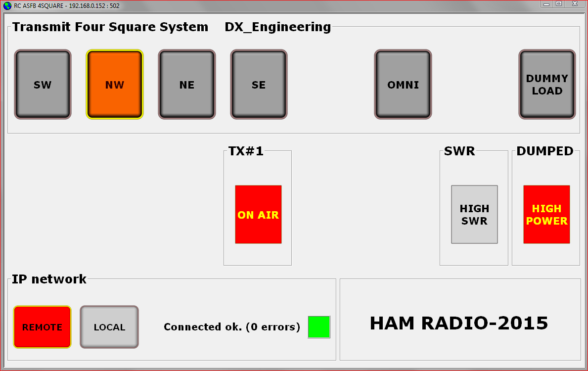Click the green connection status square
This screenshot has width=588, height=371.
coord(319,327)
